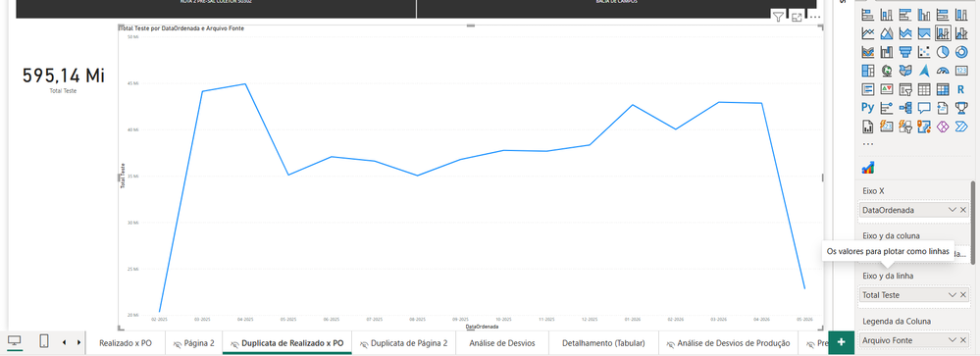980x356 pixels.
Task: Activate focus mode on the chart
Action: (x=797, y=17)
